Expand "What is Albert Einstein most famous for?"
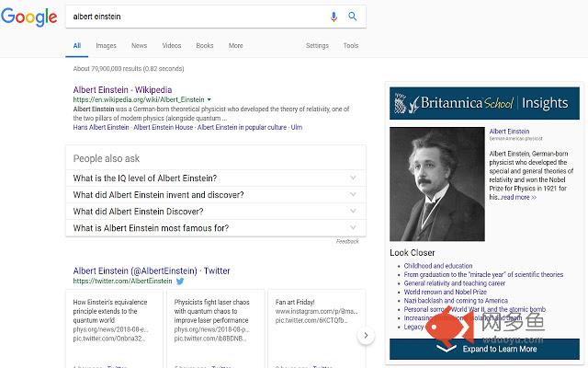The image size is (588, 368). click(x=216, y=227)
